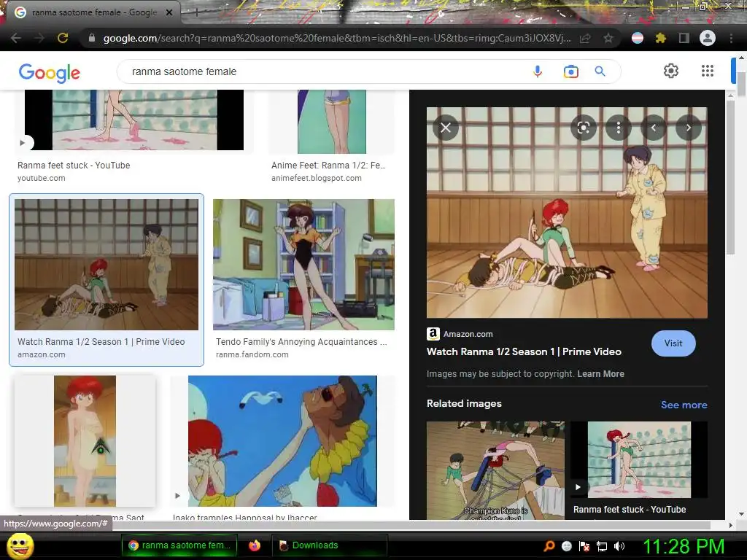Close the image preview panel

pos(446,128)
